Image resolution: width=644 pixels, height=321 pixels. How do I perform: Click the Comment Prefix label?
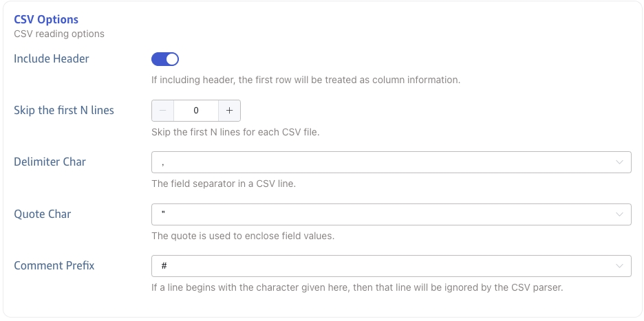point(54,266)
